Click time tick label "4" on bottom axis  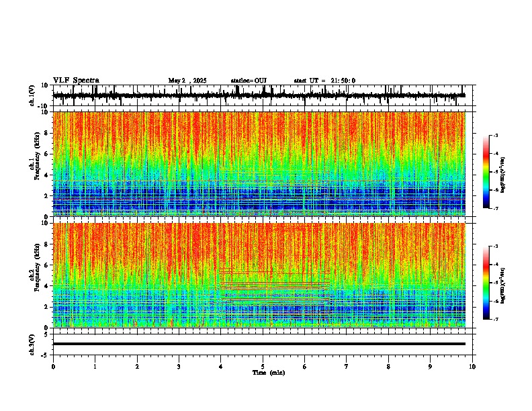coord(221,367)
